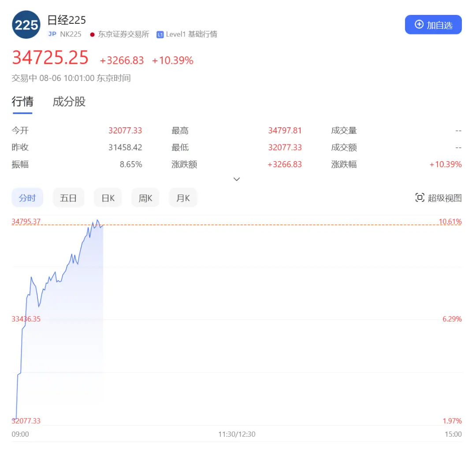
Task: Click the intraday price line peak
Action: (97, 220)
